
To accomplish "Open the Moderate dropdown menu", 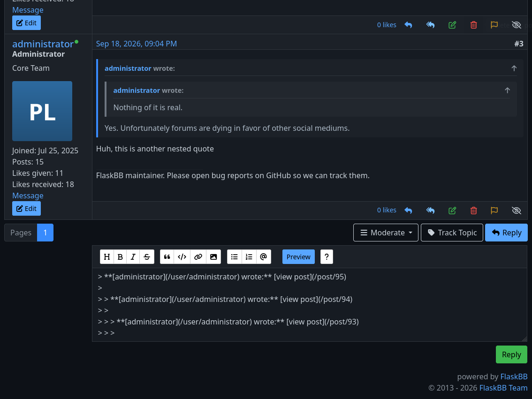I will (x=386, y=233).
